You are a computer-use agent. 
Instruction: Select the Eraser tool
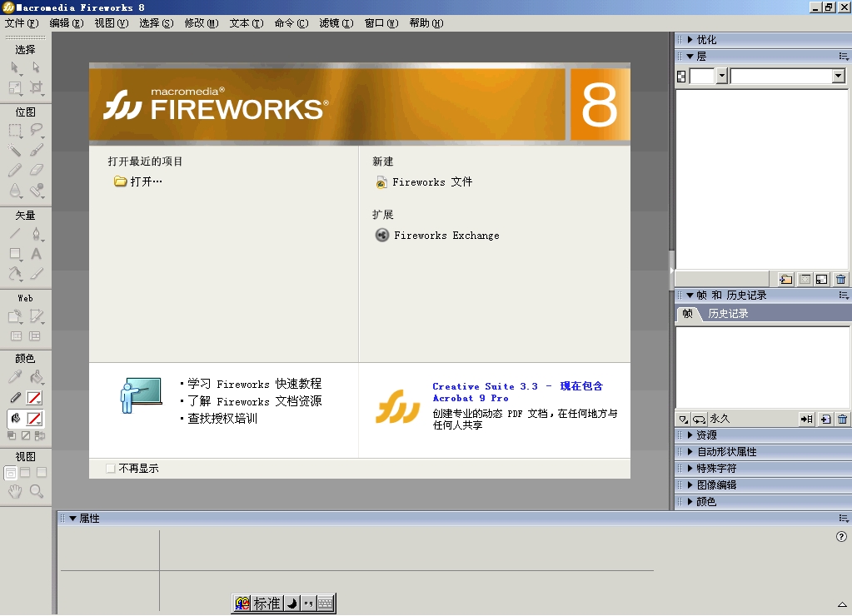pyautogui.click(x=36, y=170)
